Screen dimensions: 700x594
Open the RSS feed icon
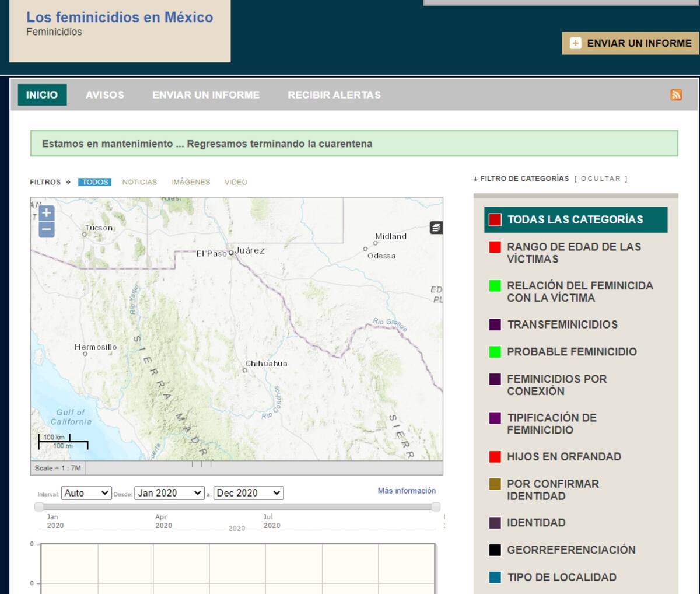click(x=676, y=95)
